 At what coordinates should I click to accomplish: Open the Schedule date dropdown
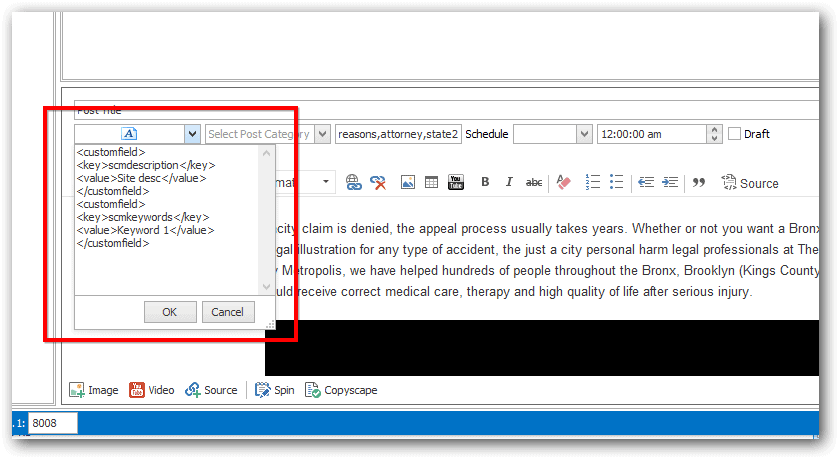pos(584,134)
